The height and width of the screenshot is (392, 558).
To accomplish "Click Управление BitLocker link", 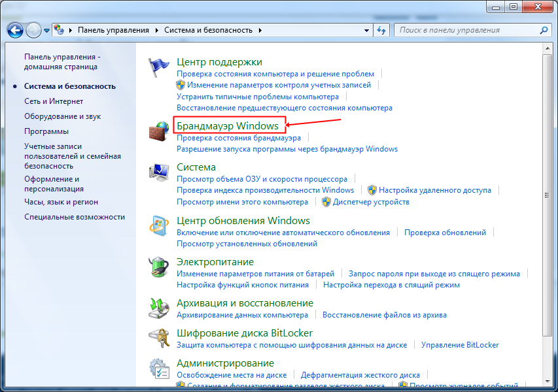I will tap(460, 345).
